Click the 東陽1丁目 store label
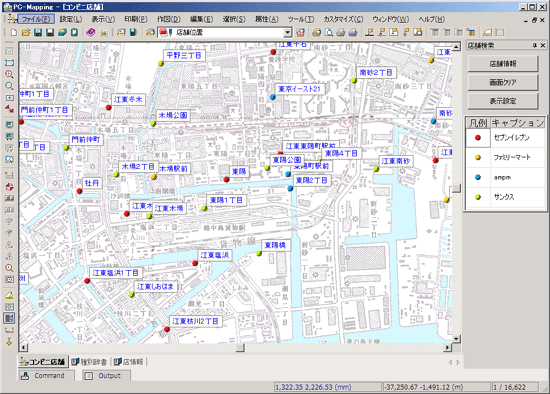This screenshot has height=394, width=550. (x=226, y=200)
